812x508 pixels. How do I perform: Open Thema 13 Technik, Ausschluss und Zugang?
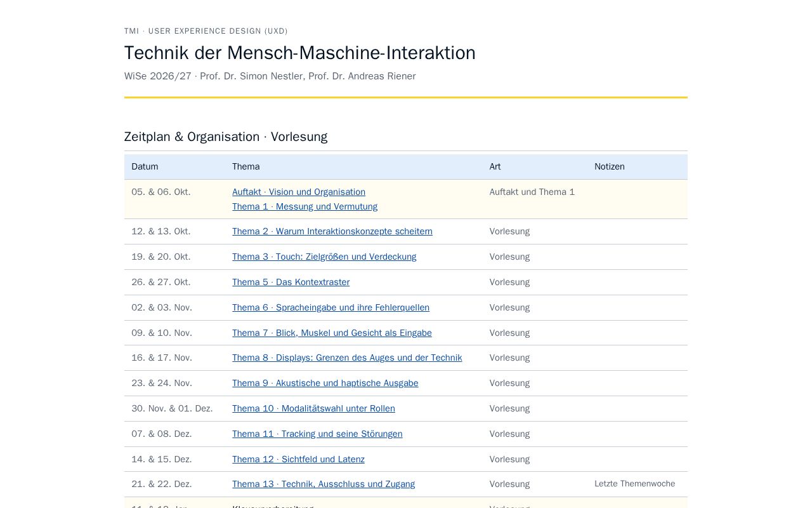point(324,484)
